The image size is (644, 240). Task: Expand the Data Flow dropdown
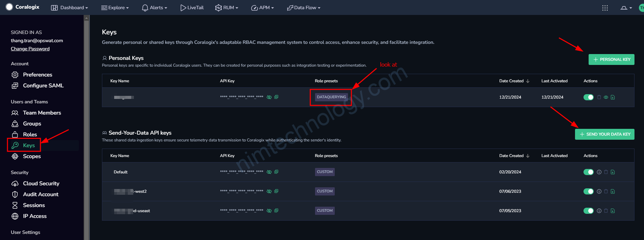304,8
